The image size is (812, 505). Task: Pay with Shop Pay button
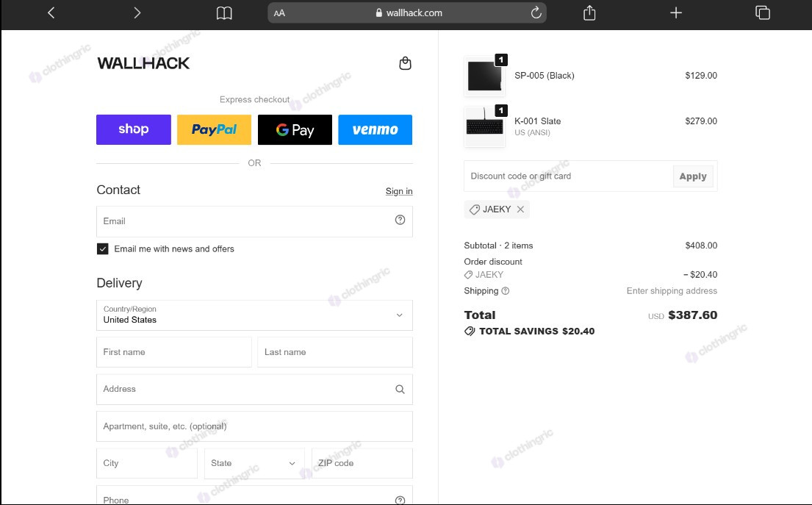(134, 129)
